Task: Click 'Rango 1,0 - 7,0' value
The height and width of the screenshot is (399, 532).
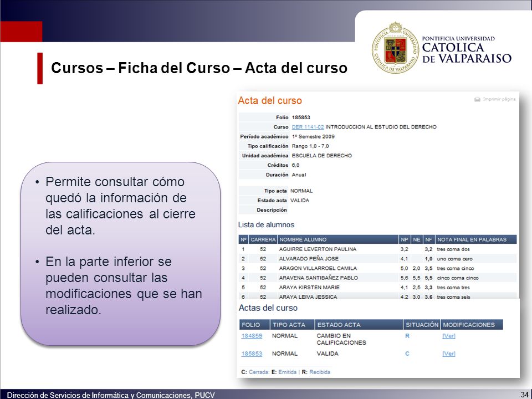Action: [x=310, y=146]
